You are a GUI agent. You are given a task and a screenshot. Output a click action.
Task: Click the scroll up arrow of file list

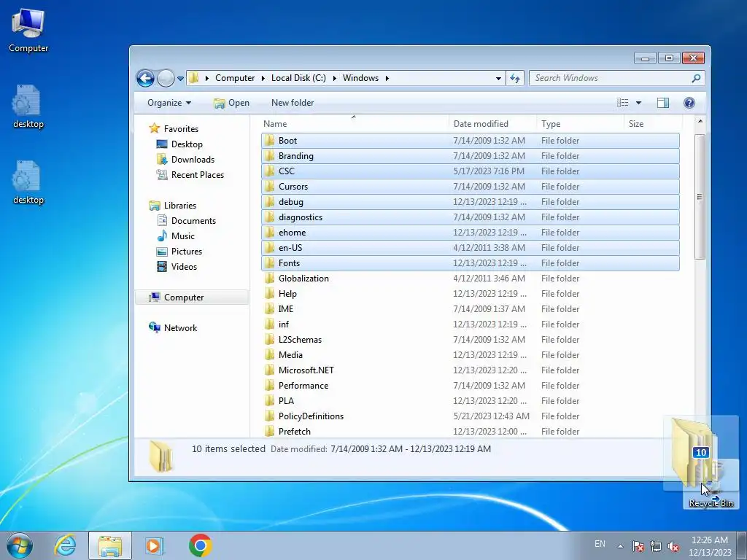700,122
